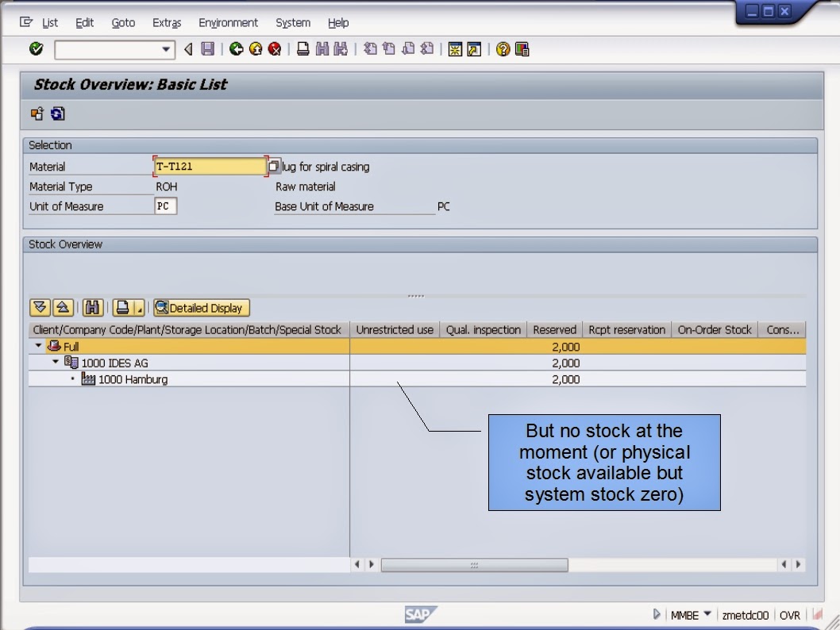Jump to First Page icon
840x630 pixels.
370,49
